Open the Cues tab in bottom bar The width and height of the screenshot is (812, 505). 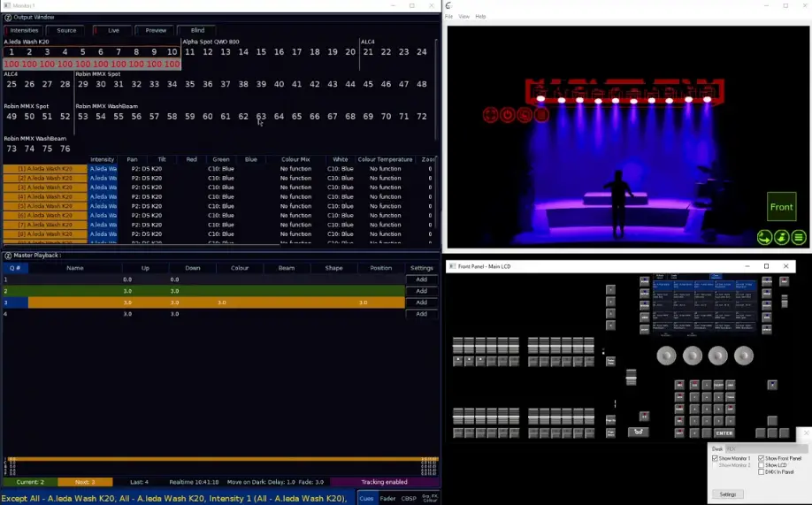coord(367,498)
